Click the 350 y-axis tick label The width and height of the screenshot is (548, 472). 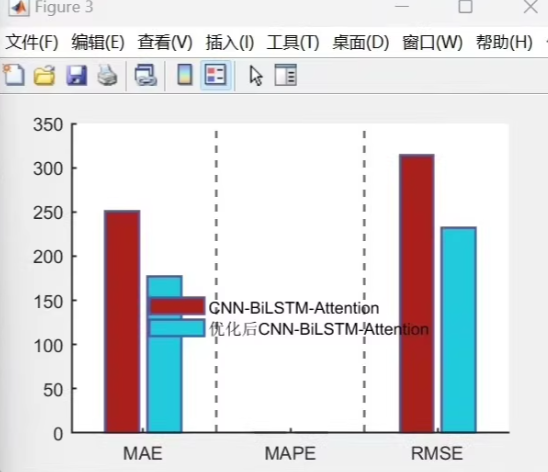pyautogui.click(x=48, y=125)
